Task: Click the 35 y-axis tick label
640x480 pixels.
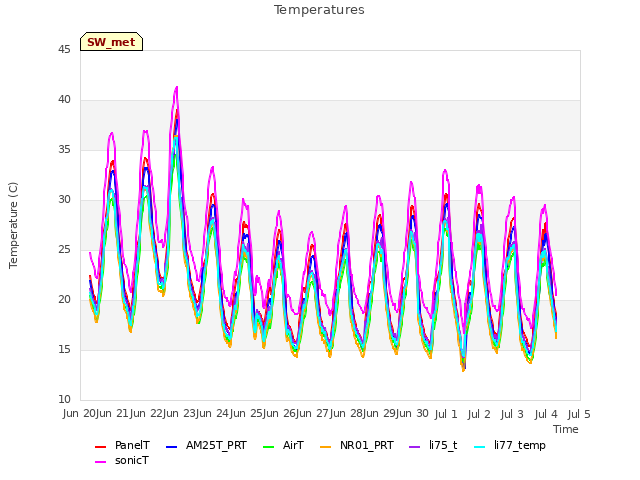Action: (64, 150)
